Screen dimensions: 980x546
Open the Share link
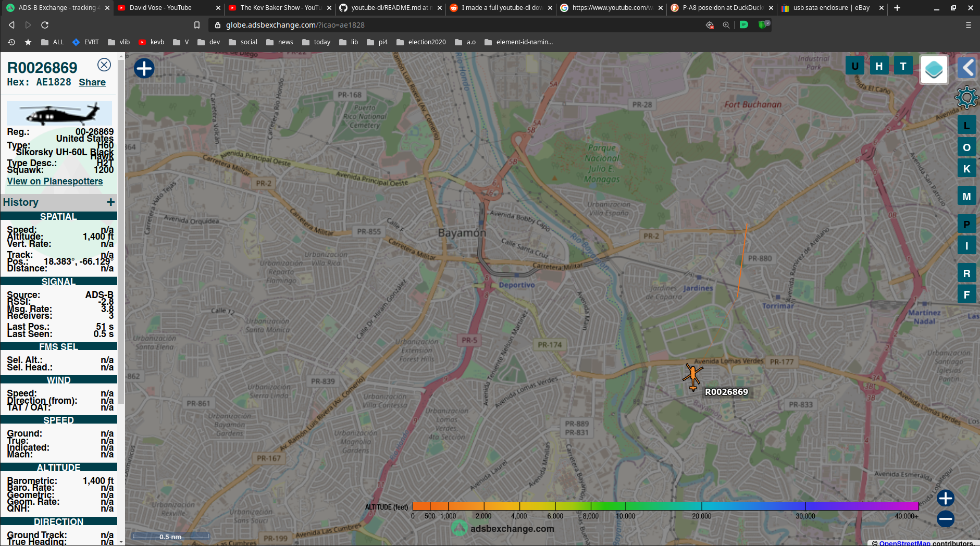92,82
